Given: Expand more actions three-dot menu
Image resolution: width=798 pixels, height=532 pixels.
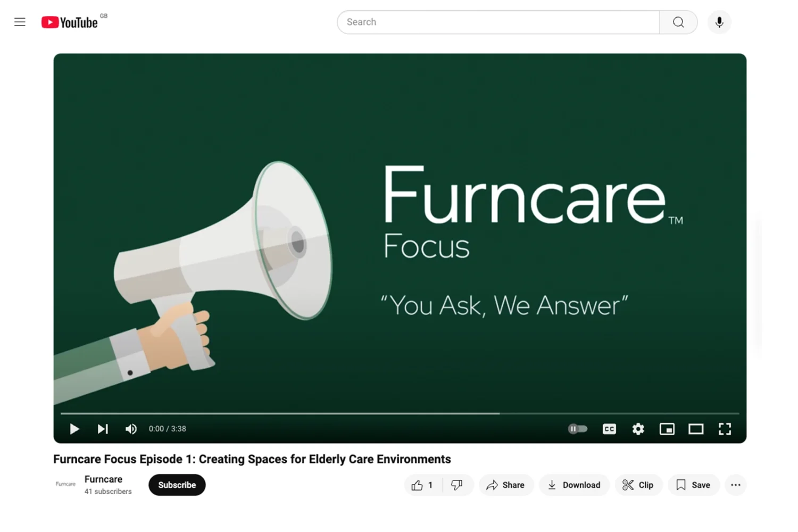Looking at the screenshot, I should [x=735, y=485].
